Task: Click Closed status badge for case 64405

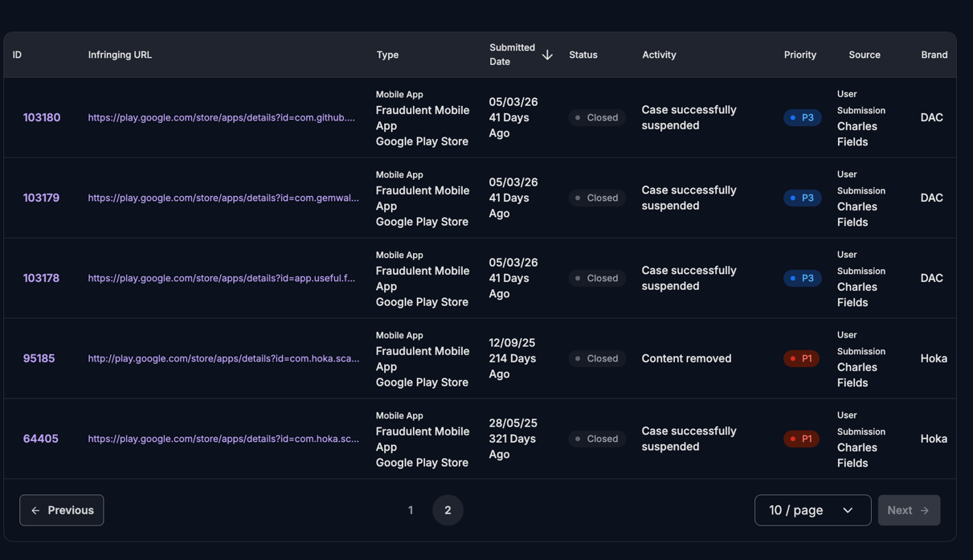Action: point(597,439)
